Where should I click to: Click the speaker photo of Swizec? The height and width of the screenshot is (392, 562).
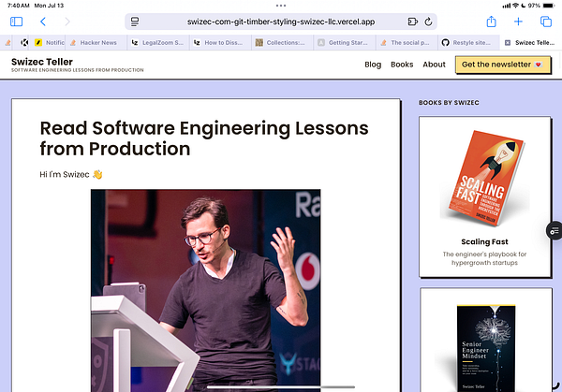click(x=206, y=290)
